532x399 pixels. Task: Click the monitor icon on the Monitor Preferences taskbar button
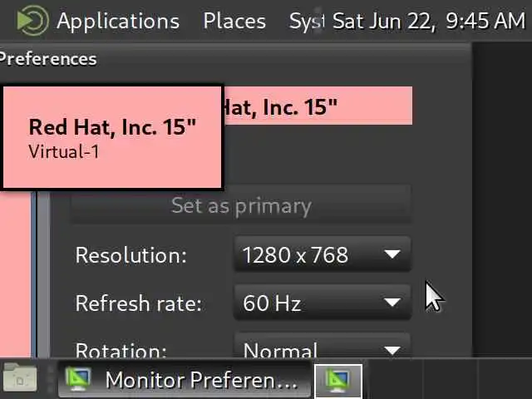pos(78,379)
